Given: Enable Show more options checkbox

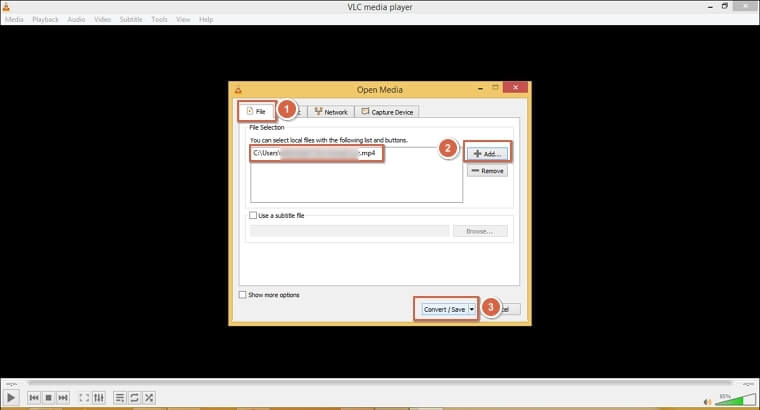Looking at the screenshot, I should coord(242,295).
